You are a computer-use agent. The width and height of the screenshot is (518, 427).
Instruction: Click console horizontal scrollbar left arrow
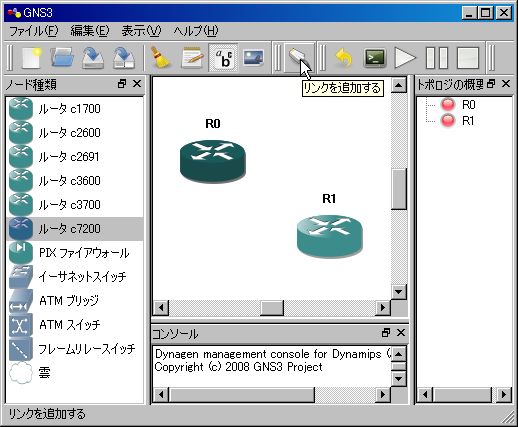click(161, 395)
